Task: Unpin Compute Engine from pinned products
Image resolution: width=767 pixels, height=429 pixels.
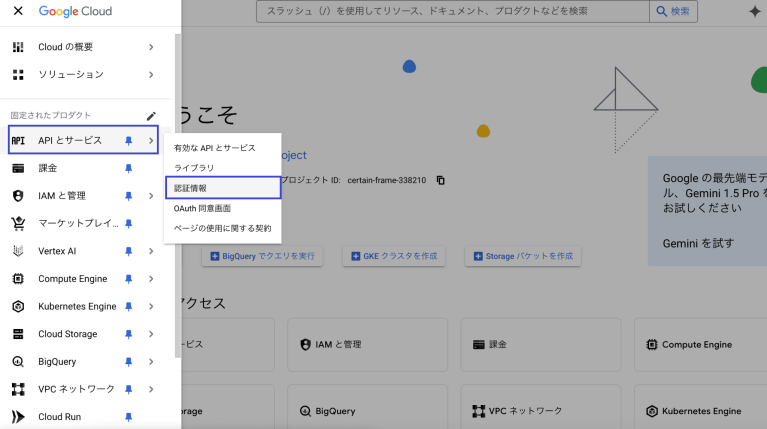Action: 129,279
